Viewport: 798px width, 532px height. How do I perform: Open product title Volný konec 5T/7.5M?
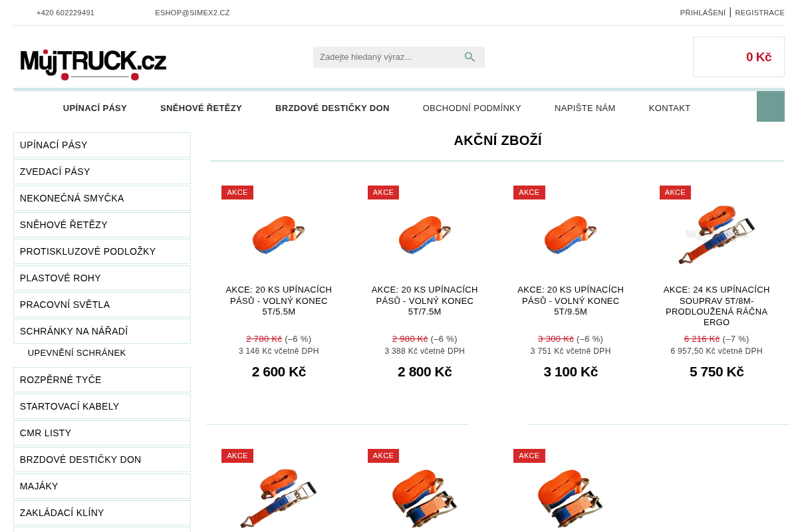(424, 301)
